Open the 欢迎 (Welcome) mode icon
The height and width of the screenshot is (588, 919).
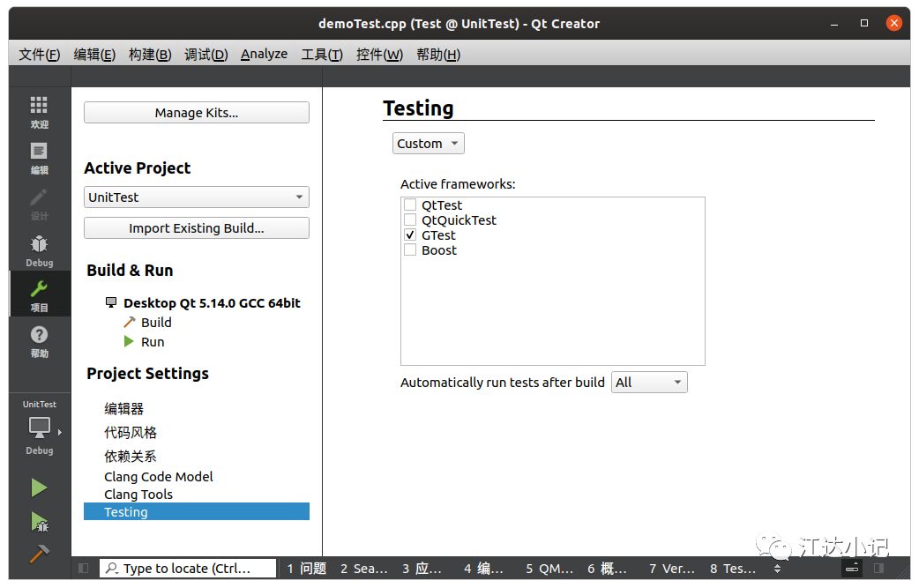39,106
